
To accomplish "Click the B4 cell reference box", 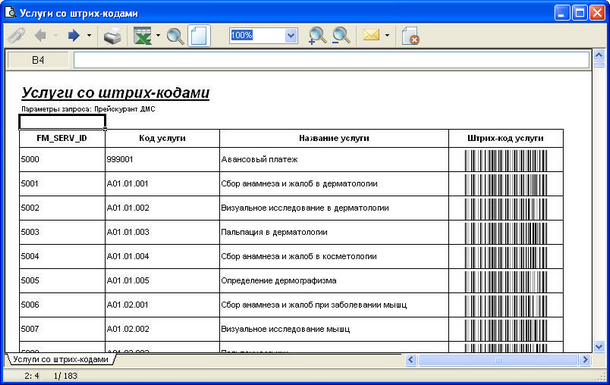I will click(x=38, y=60).
